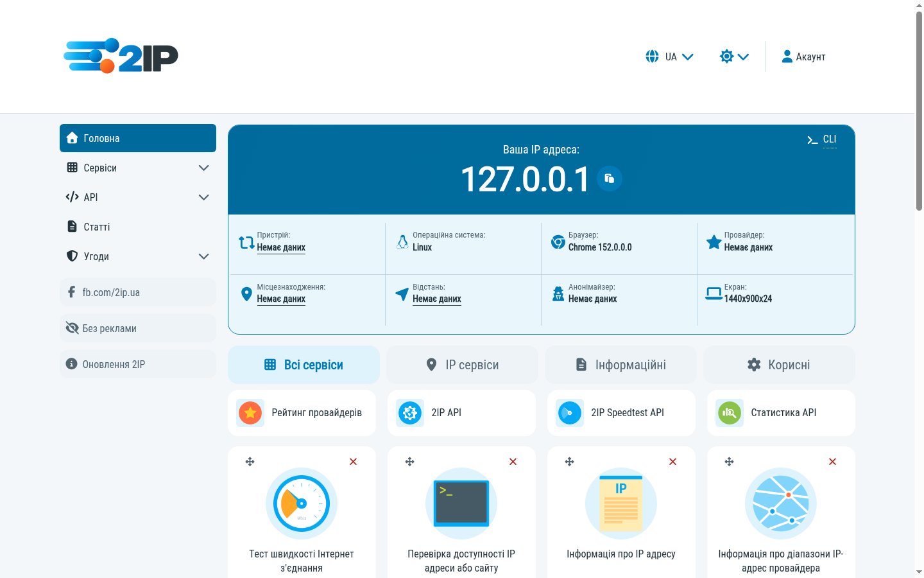Click the 2IP logo
Screen dimensions: 924x578
(121, 56)
